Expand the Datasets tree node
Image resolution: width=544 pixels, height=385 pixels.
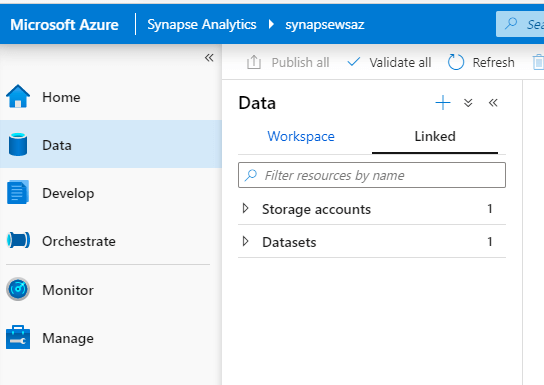click(246, 241)
